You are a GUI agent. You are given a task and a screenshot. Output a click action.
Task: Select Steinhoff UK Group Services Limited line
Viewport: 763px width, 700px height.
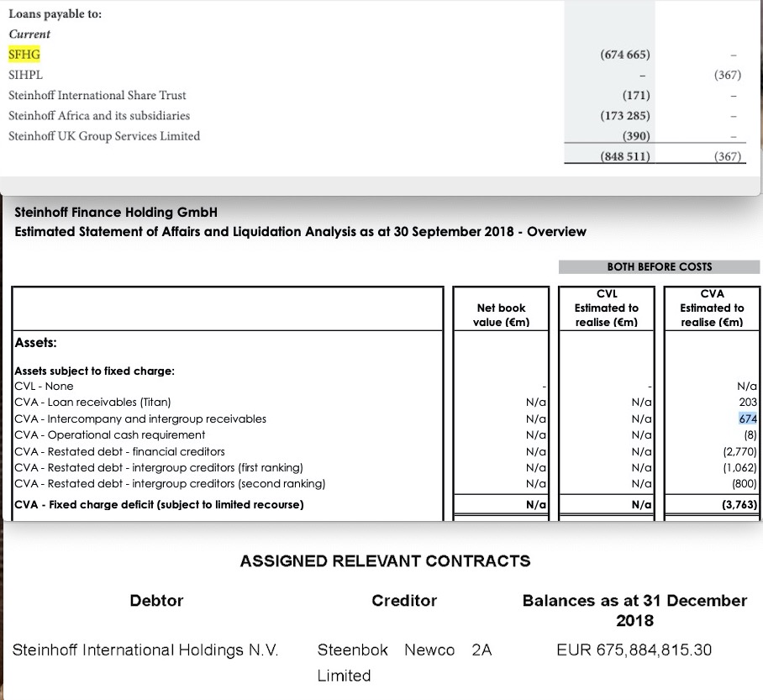pos(104,135)
